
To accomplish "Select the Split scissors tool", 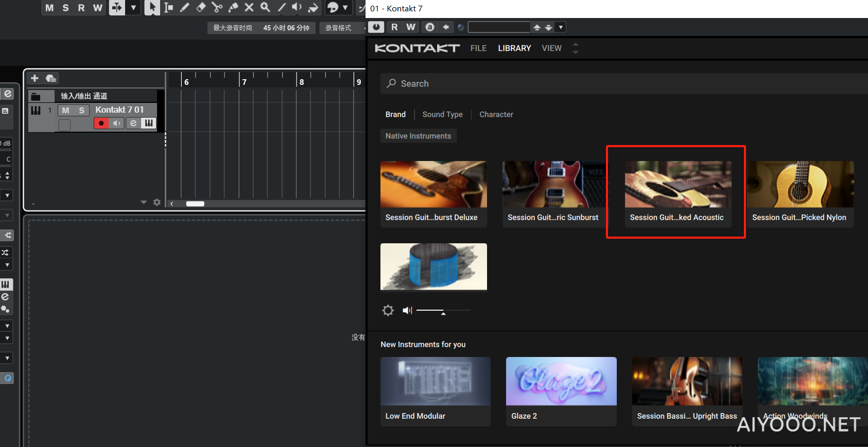I will point(217,8).
